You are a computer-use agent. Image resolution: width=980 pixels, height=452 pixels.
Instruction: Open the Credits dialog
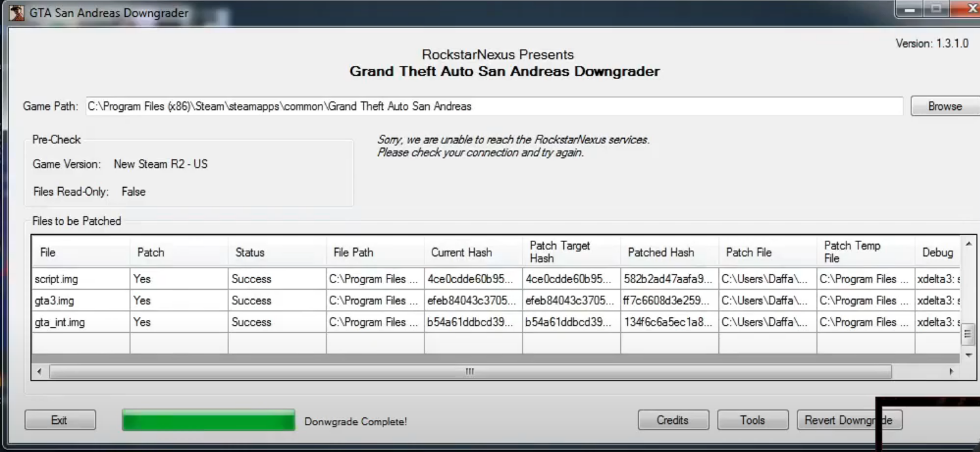[x=673, y=420]
